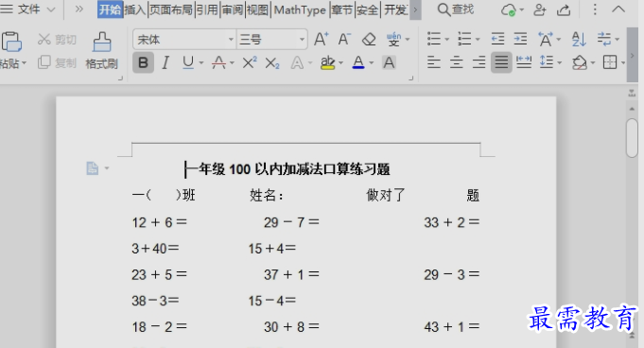
Task: Open highlight color dropdown arrow
Action: coord(340,62)
